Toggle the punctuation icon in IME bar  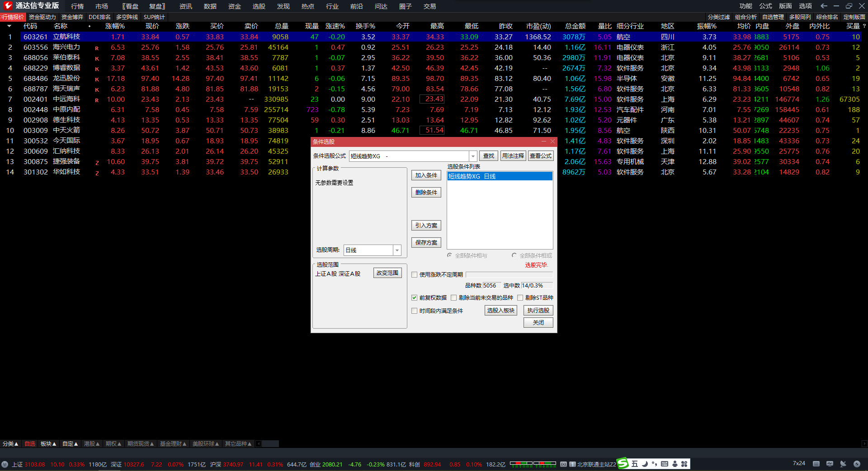click(654, 464)
